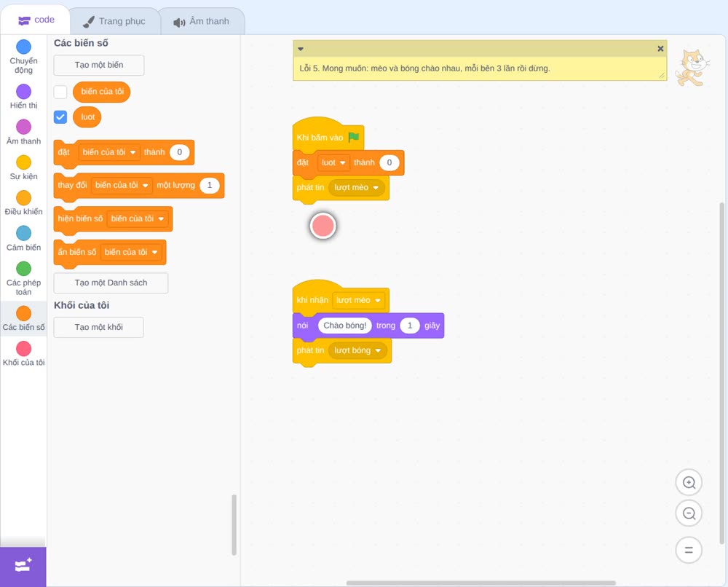Open the Âm thanh tab
Image resolution: width=728 pixels, height=587 pixels.
coord(202,21)
